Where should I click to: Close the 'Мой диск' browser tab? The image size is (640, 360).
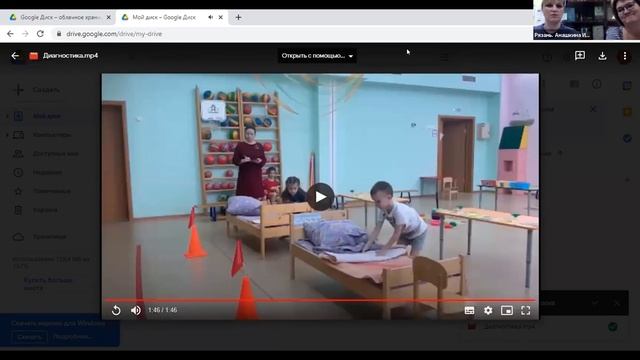tap(220, 17)
